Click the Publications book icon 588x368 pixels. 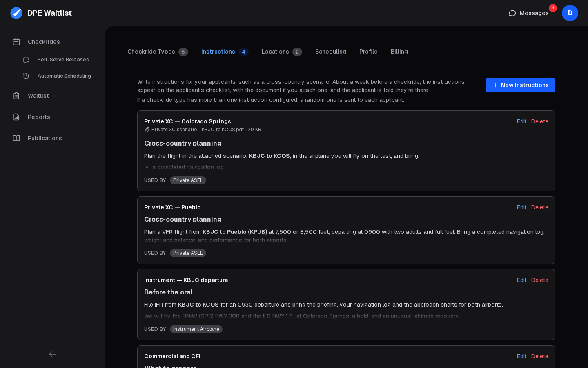click(x=16, y=138)
